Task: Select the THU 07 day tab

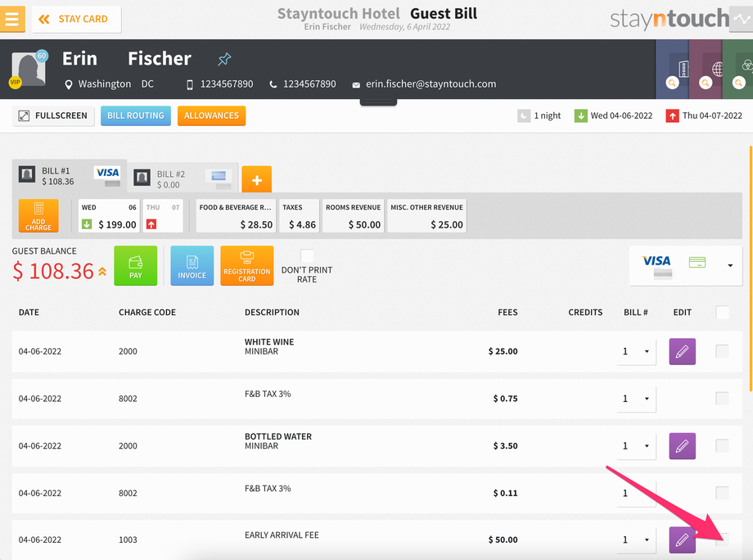Action: [163, 215]
